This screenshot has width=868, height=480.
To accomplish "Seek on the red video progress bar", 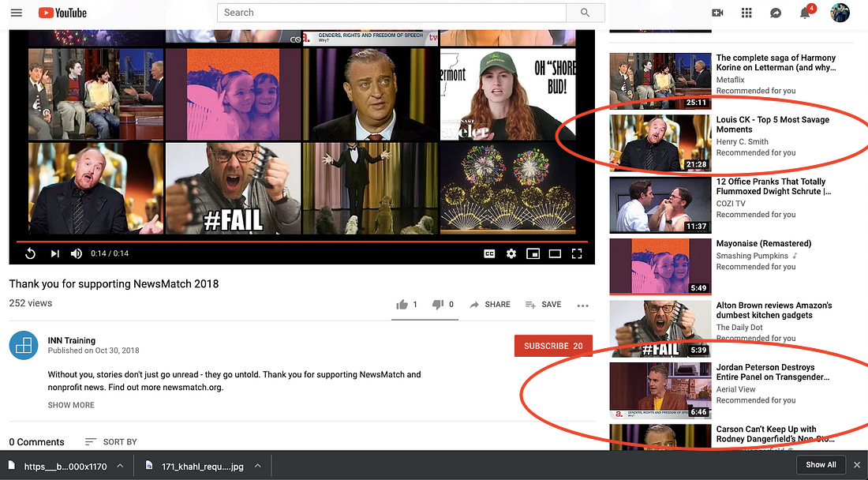I will click(x=301, y=242).
